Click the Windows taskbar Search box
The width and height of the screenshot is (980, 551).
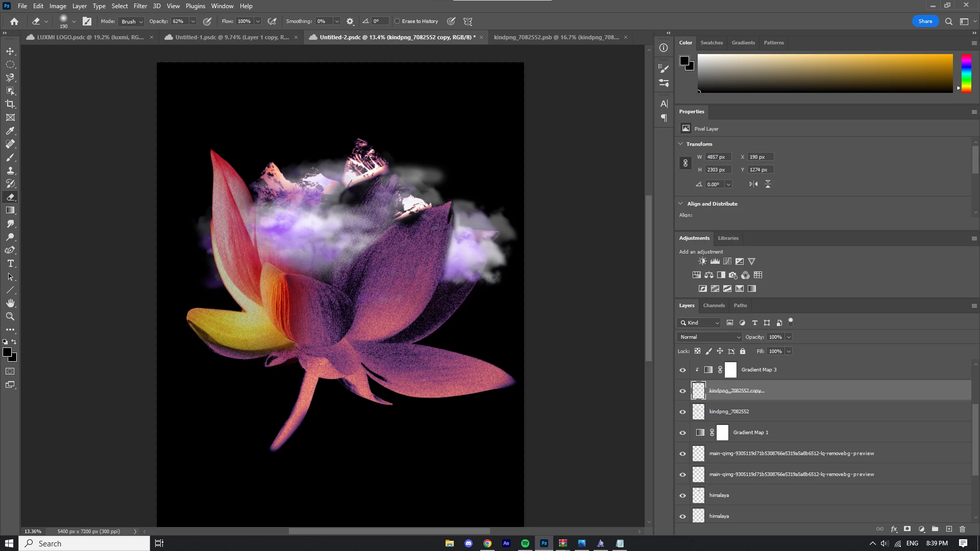pos(85,543)
